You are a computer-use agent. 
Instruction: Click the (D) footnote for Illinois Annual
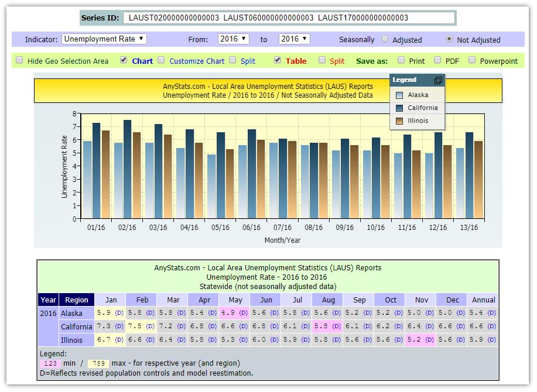492,340
